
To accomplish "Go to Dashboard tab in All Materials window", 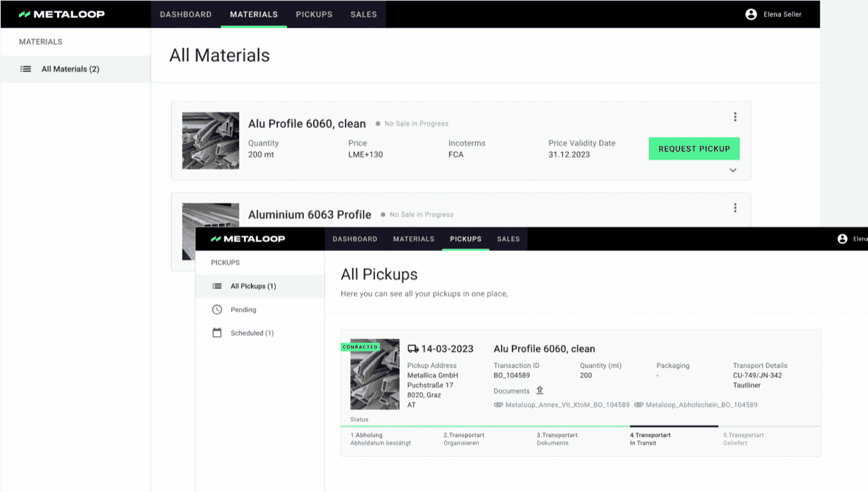I will (x=186, y=14).
